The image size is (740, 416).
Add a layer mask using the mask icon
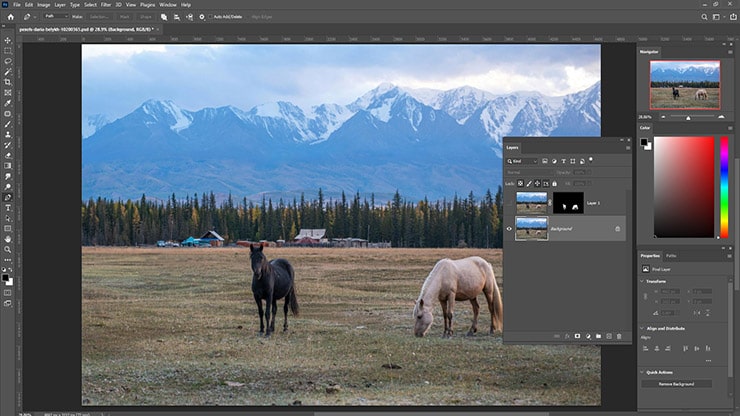[577, 336]
